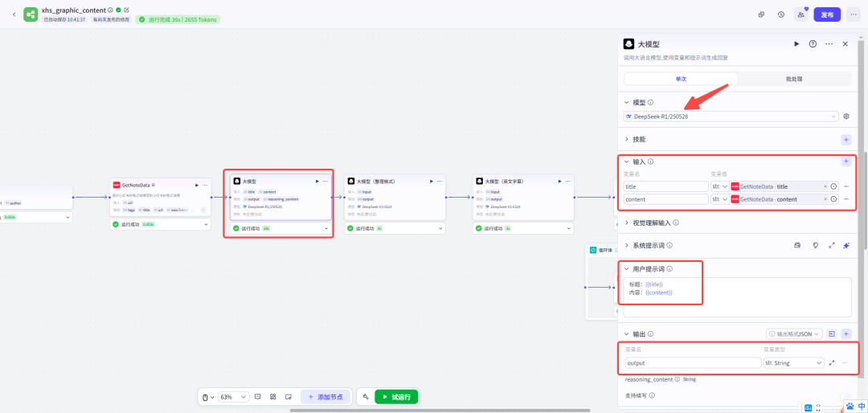Click the green 试运行 button
This screenshot has width=868, height=413.
[396, 397]
